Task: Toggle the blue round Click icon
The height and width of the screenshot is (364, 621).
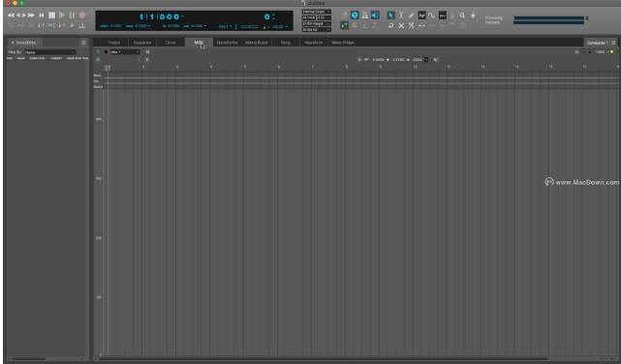Action: point(355,15)
